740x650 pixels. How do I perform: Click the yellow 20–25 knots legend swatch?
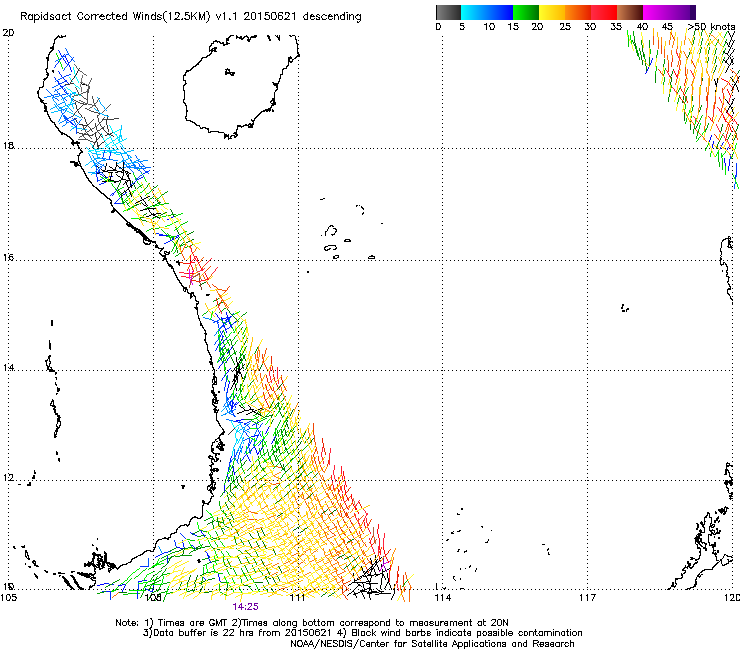(x=552, y=12)
